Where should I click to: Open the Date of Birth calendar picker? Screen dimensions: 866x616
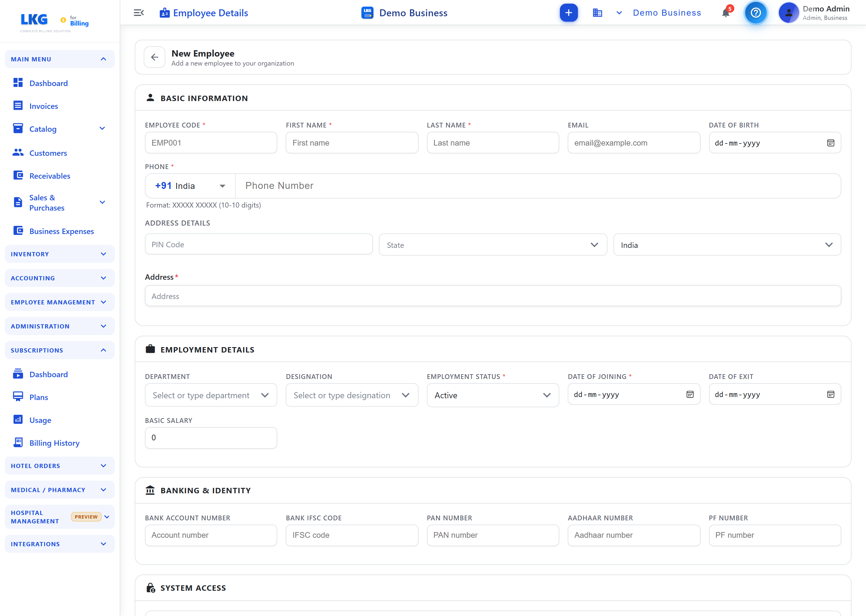(x=830, y=143)
